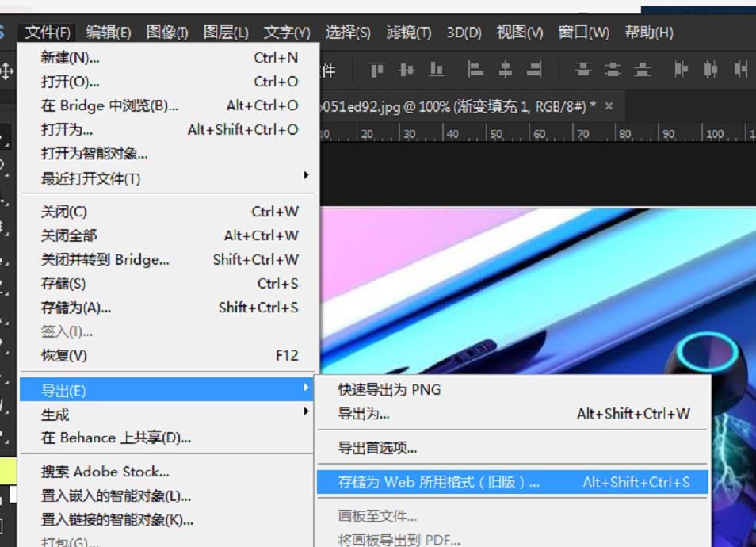
Task: Open 导出首选项...
Action: [x=513, y=448]
